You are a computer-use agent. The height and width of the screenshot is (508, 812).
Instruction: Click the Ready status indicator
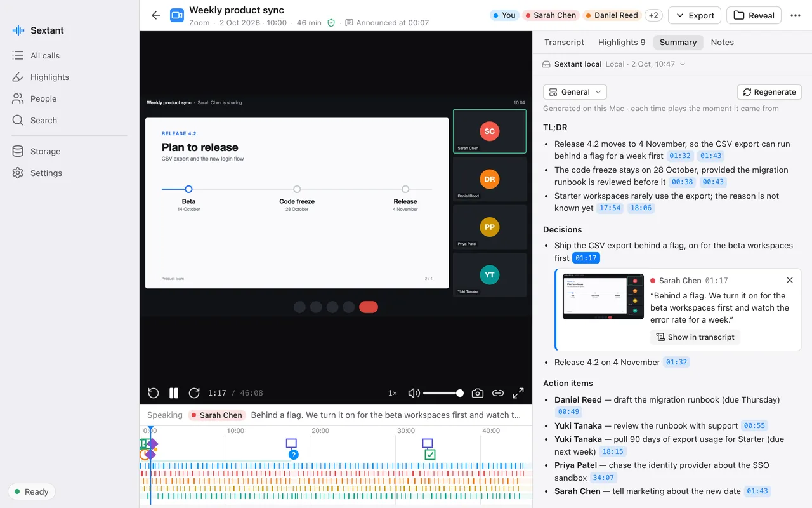(32, 491)
